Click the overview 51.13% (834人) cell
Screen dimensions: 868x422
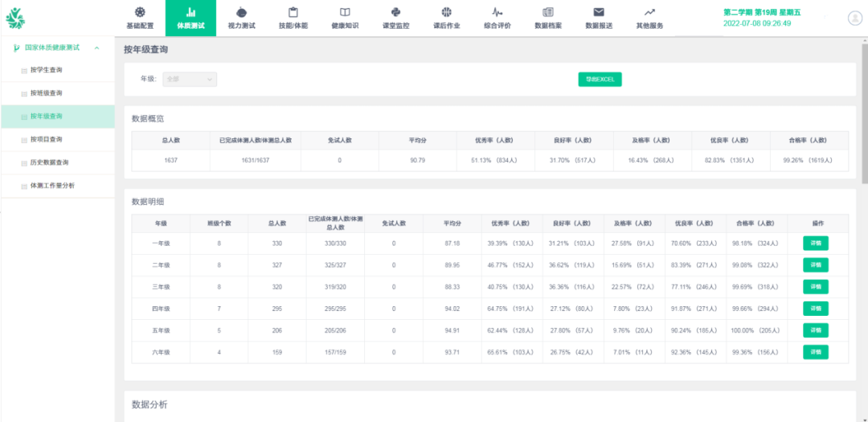pyautogui.click(x=495, y=161)
